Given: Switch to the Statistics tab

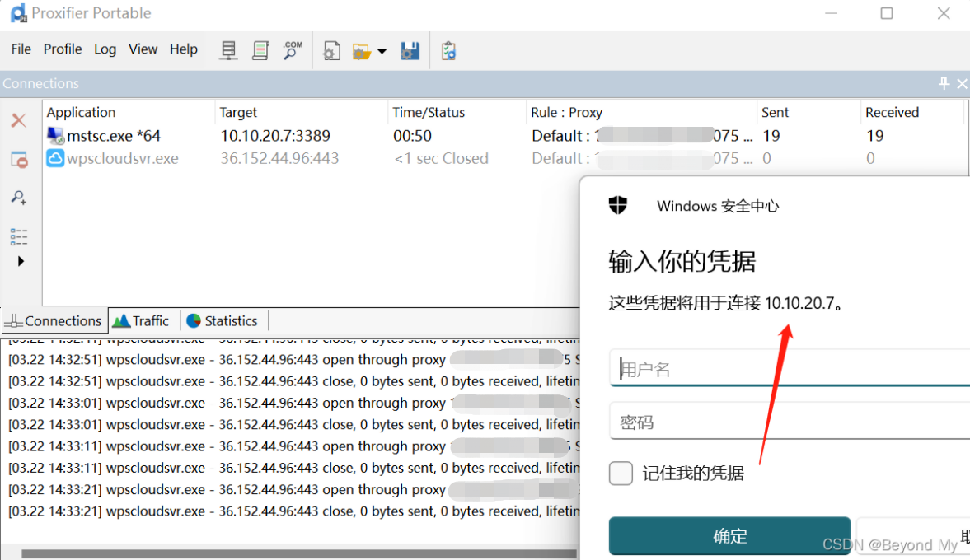Looking at the screenshot, I should [x=222, y=321].
